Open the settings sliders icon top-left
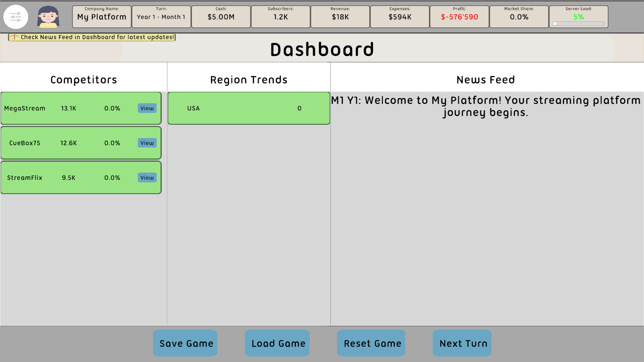644x362 pixels. coord(16,16)
